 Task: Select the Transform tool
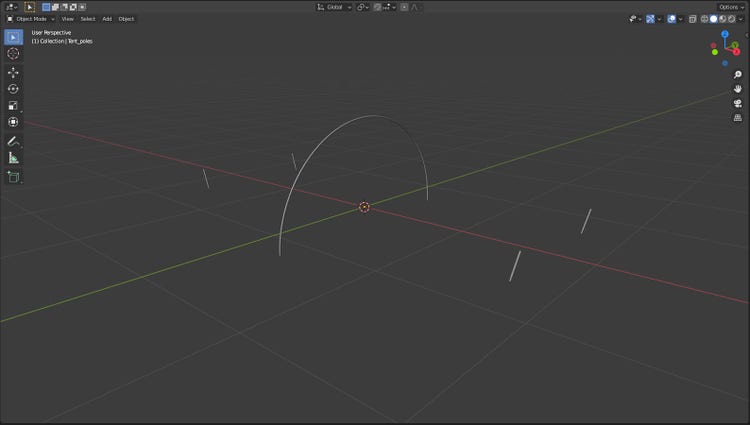pyautogui.click(x=13, y=122)
